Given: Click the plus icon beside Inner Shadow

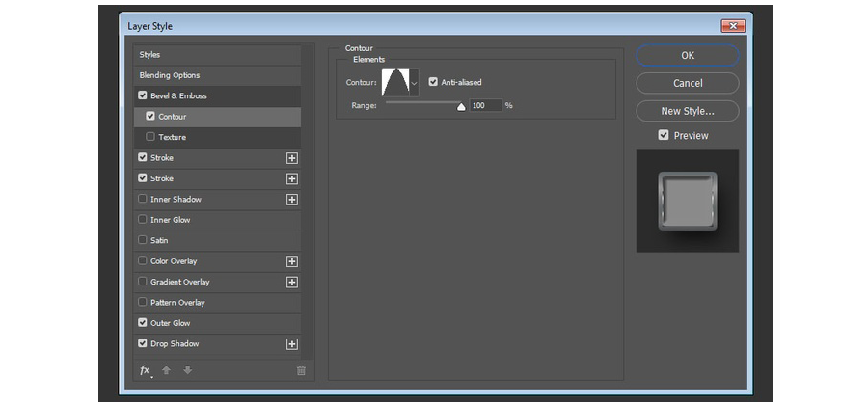Looking at the screenshot, I should 291,200.
